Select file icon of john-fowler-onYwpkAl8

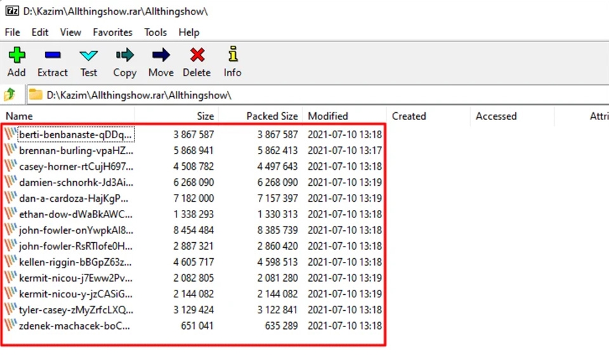(11, 230)
